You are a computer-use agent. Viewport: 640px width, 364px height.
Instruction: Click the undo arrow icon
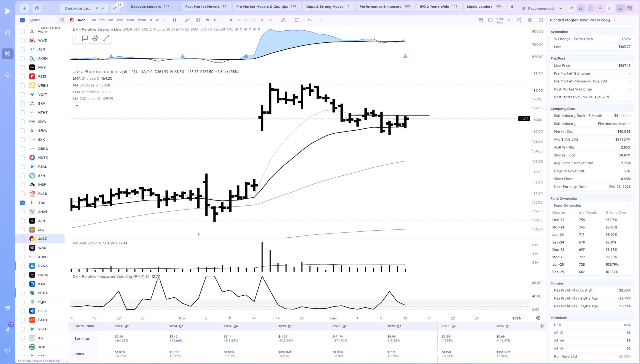[309, 20]
